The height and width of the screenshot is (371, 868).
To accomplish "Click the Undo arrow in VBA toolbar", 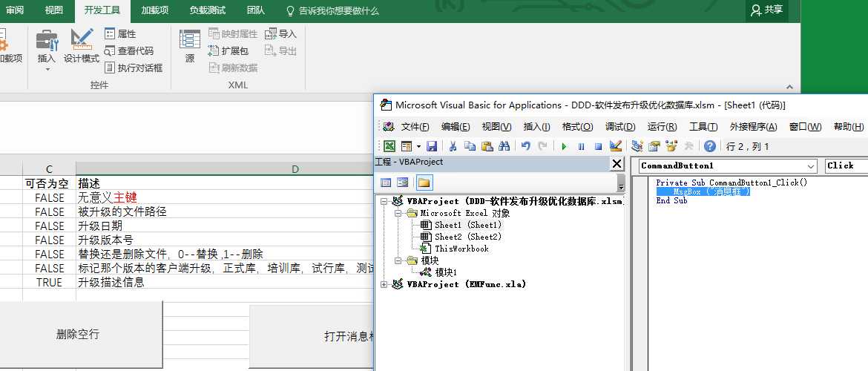I will click(x=526, y=146).
